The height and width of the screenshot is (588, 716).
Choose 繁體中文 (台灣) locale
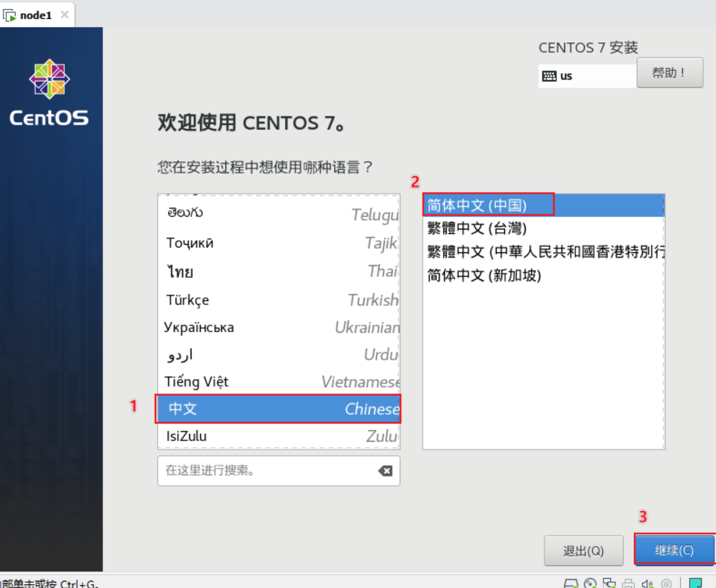(543, 228)
